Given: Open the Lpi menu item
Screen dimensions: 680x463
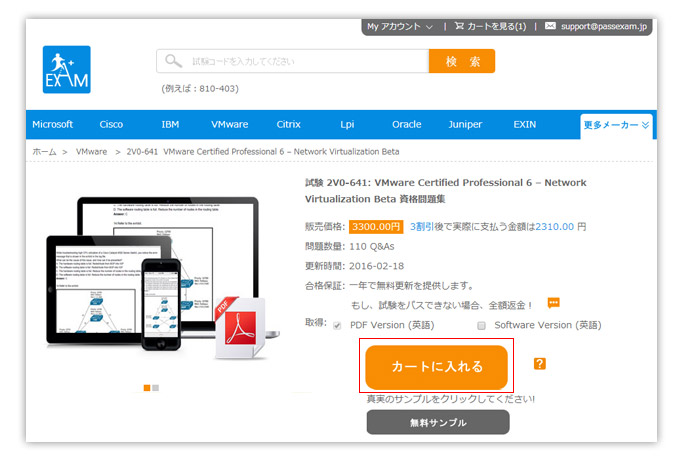Looking at the screenshot, I should click(x=347, y=124).
